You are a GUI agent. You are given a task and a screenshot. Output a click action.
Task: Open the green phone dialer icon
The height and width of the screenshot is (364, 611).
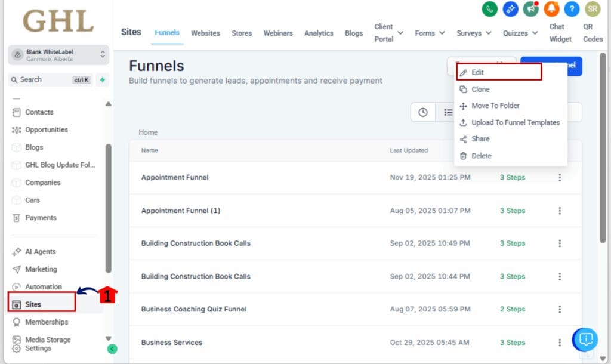[x=489, y=9]
